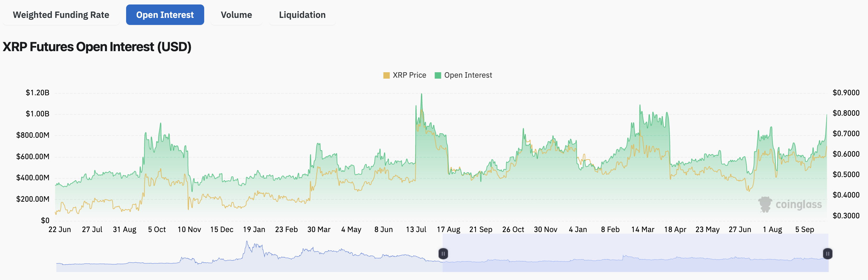Toggle the Open Interest legend label
868x280 pixels.
coord(468,75)
